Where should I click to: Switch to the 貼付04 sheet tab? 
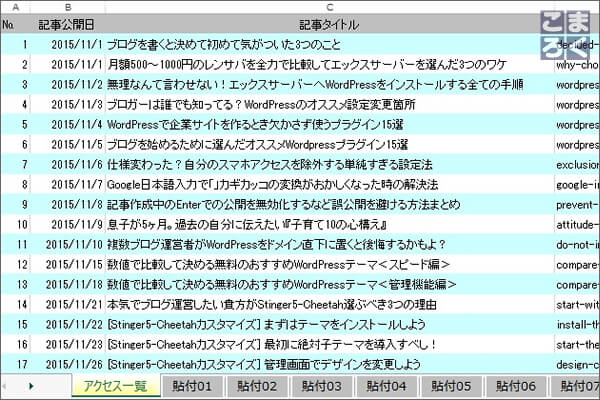[x=386, y=386]
